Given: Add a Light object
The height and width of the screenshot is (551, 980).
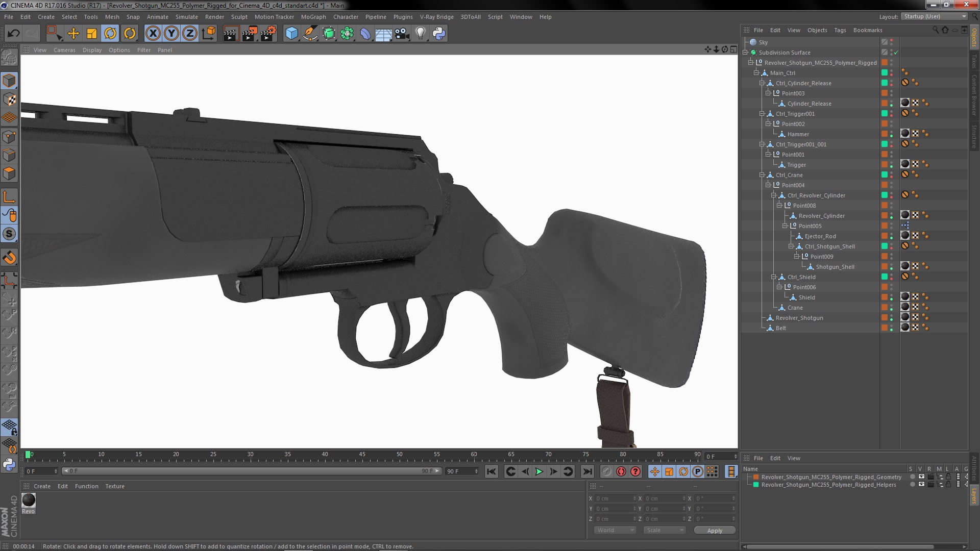Looking at the screenshot, I should click(421, 34).
